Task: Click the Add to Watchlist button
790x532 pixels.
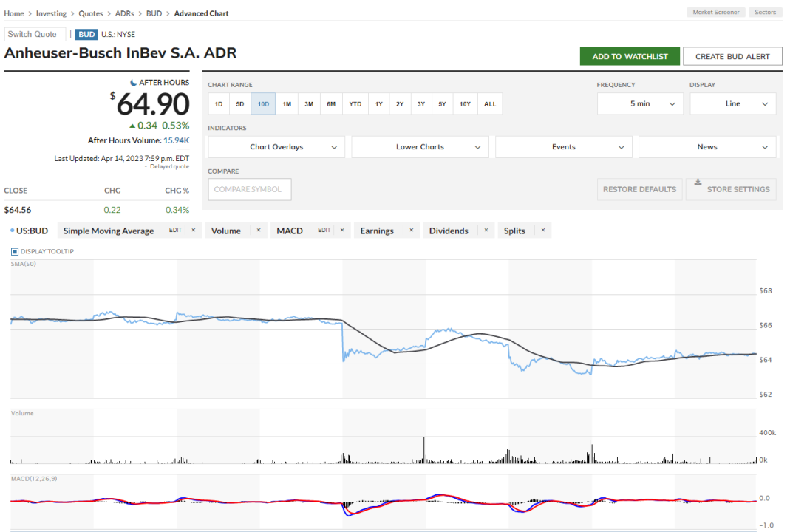Action: (630, 56)
